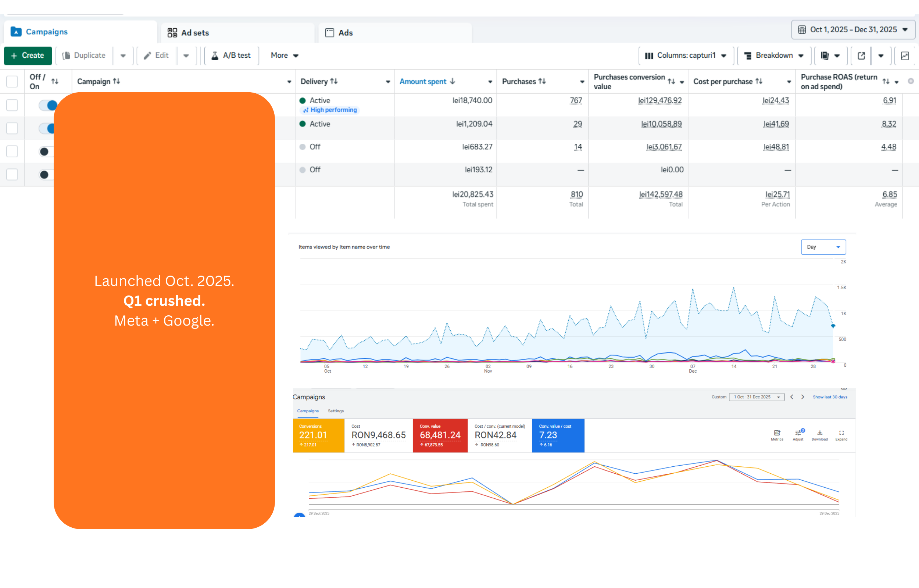This screenshot has width=919, height=588.
Task: Click the chart trends icon at top right
Action: (905, 55)
